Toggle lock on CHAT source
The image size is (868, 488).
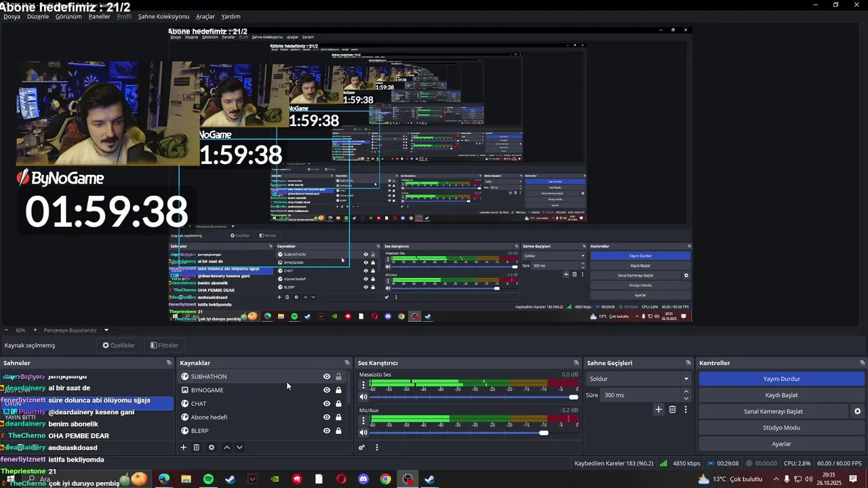tap(338, 404)
